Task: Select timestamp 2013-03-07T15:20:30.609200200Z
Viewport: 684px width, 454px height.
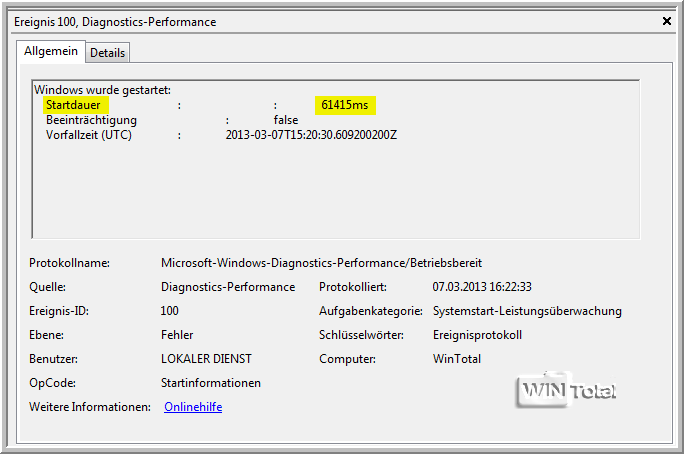Action: coord(311,135)
